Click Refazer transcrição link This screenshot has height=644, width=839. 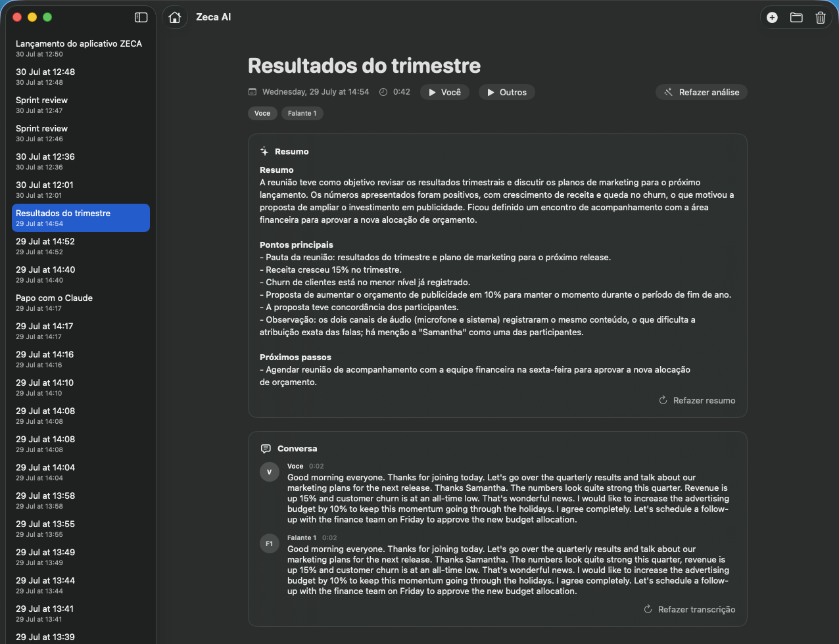pos(689,609)
